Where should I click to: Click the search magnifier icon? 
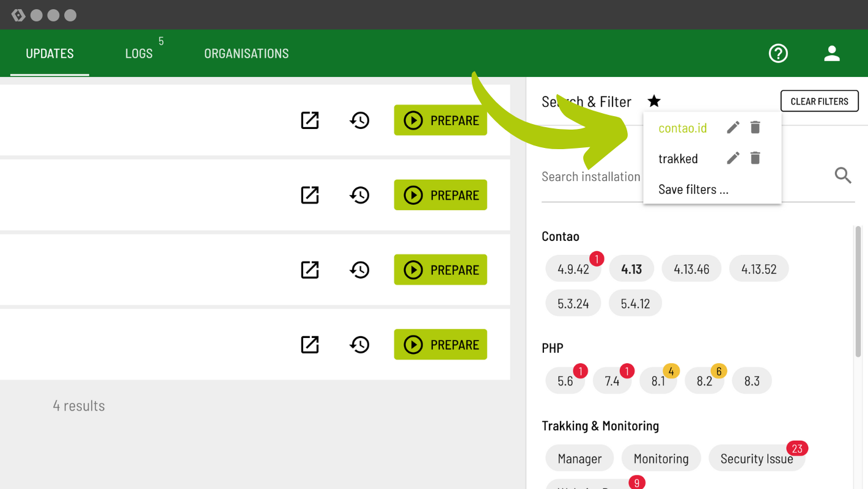point(843,176)
